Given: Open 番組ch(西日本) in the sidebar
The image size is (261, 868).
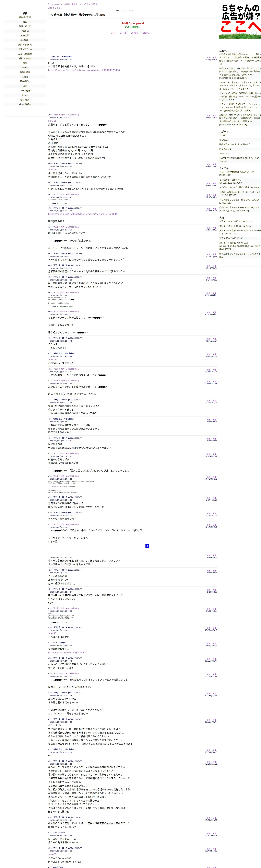Looking at the screenshot, I should click(x=25, y=44).
